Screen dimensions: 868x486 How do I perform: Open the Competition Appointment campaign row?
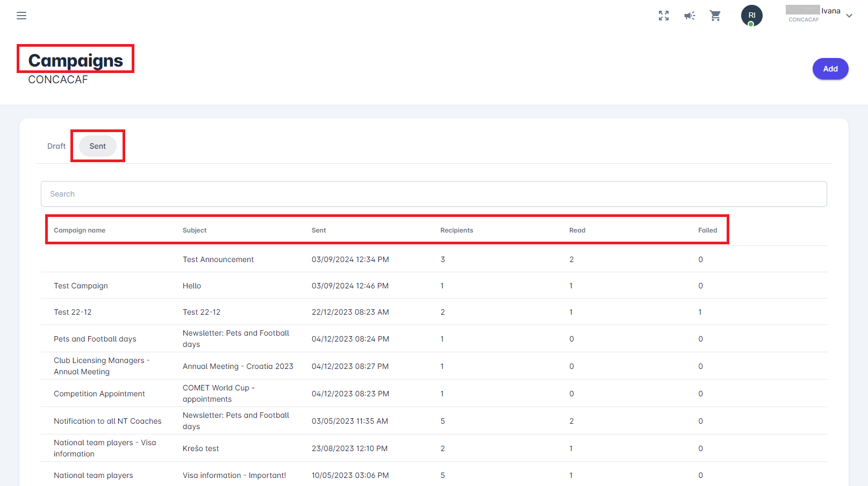(x=99, y=394)
